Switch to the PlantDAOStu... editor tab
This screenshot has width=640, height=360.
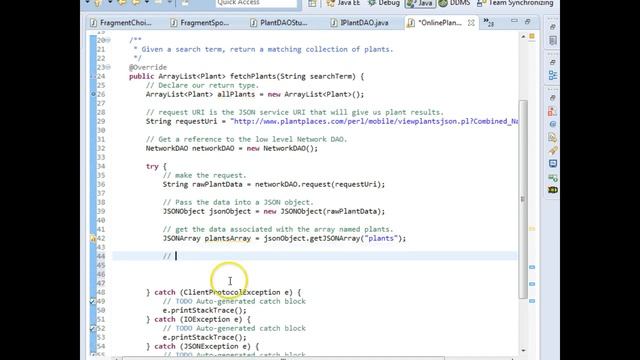click(x=279, y=23)
